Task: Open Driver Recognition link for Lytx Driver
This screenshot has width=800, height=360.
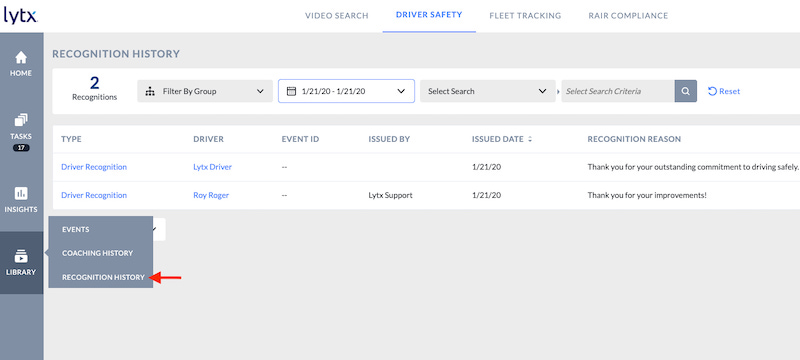Action: 94,167
